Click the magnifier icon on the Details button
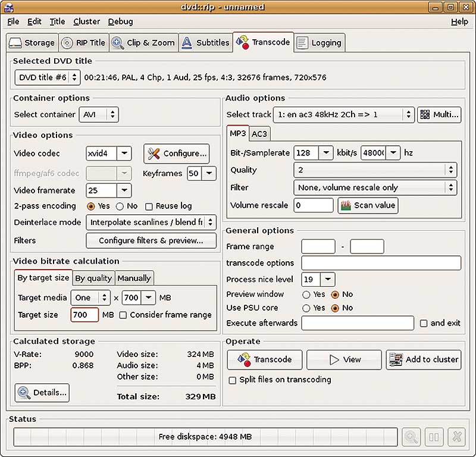The width and height of the screenshot is (476, 457). tap(24, 393)
